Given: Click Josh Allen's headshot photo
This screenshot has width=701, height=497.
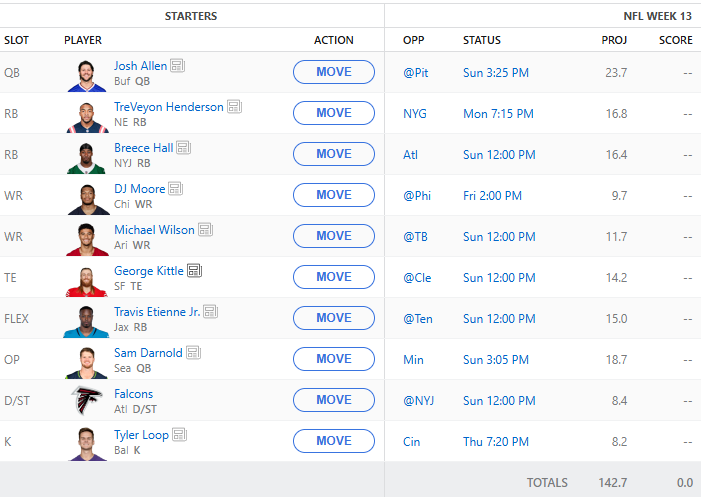Looking at the screenshot, I should [x=87, y=73].
